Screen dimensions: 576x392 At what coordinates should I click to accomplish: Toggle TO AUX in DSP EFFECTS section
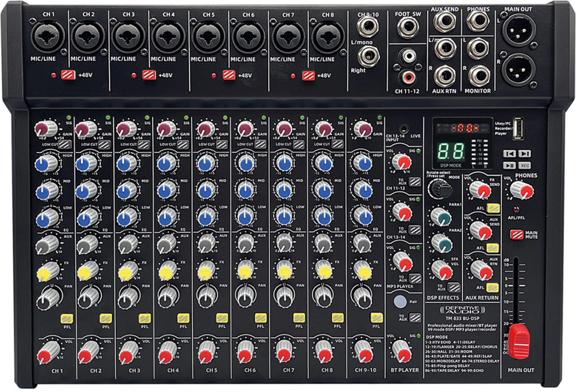tap(453, 287)
